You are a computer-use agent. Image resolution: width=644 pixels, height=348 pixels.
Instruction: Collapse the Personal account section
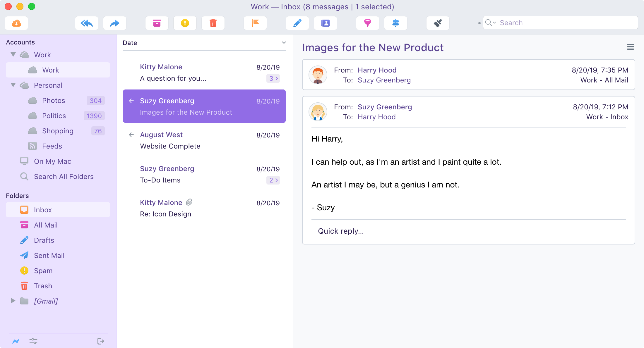(x=13, y=85)
